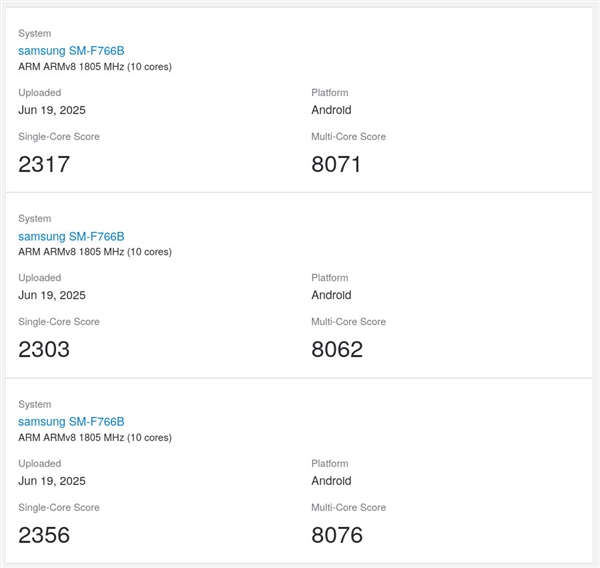This screenshot has height=568, width=600.
Task: Click the Jun 19, 2025 date above score 2317
Action: 52,110
